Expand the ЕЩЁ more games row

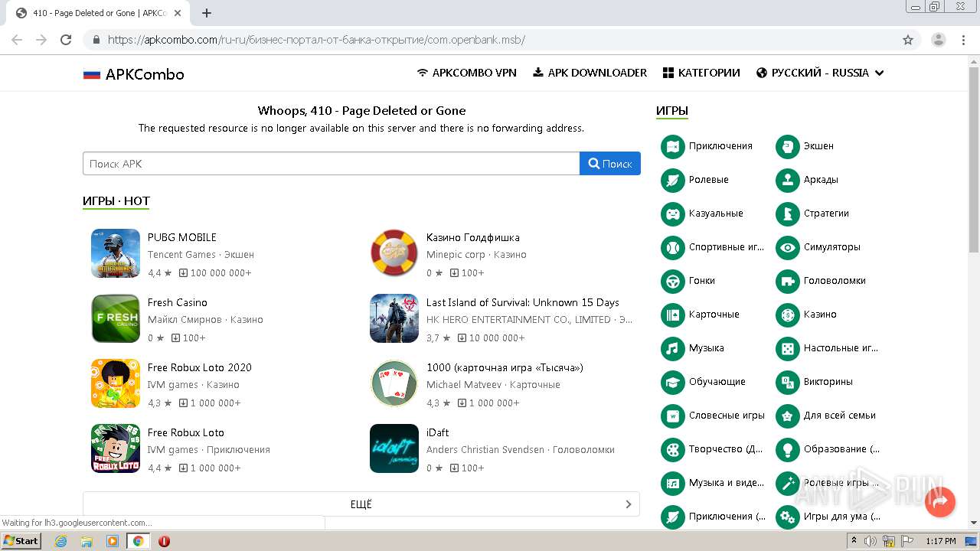click(361, 504)
